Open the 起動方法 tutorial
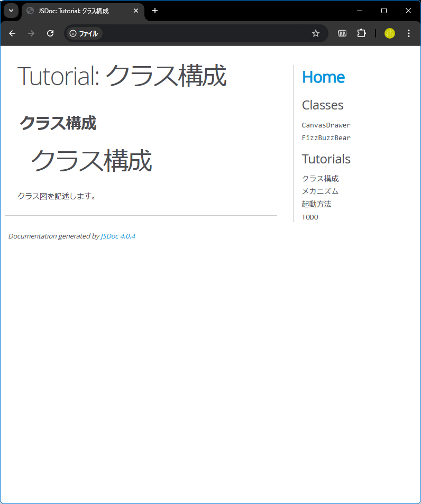Screen dimensions: 421x504 coord(316,204)
